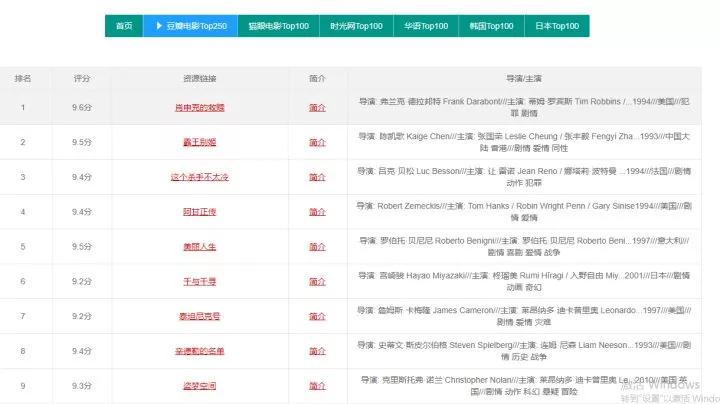Image resolution: width=720 pixels, height=404 pixels.
Task: Select rank cell 9 in 盗梦空间 row
Action: [23, 386]
